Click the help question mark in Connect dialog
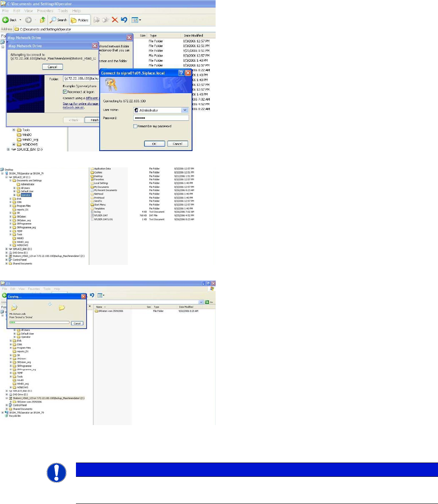This screenshot has width=438, height=504. [x=181, y=73]
